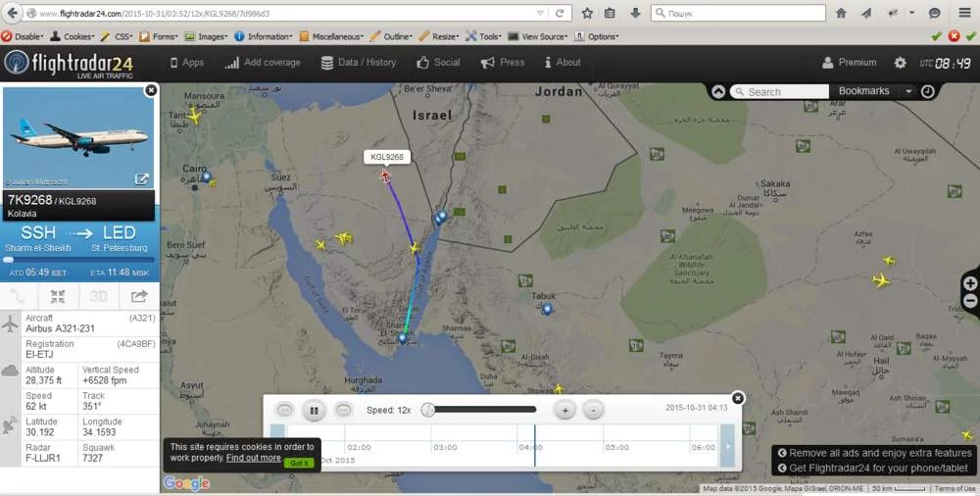
Task: Open the Bookmarks dropdown
Action: (874, 91)
